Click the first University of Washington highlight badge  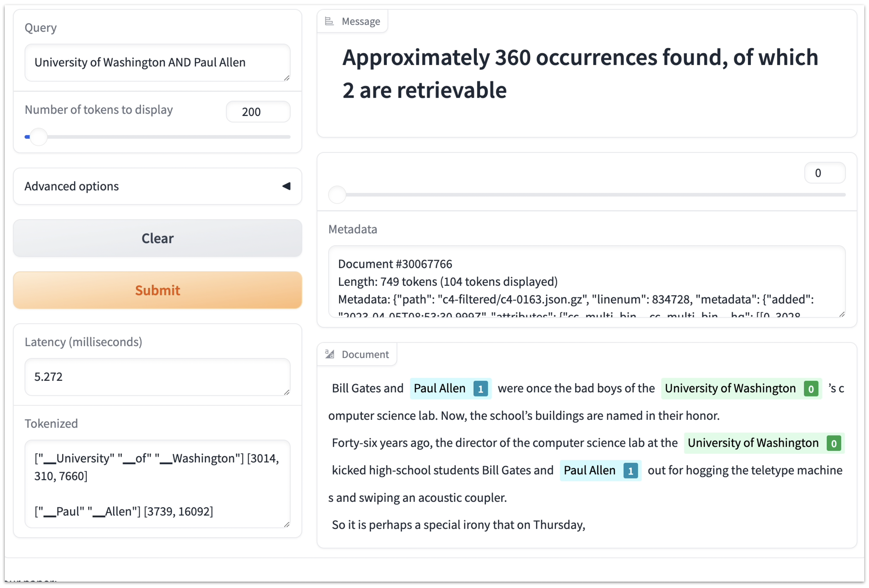tap(811, 389)
